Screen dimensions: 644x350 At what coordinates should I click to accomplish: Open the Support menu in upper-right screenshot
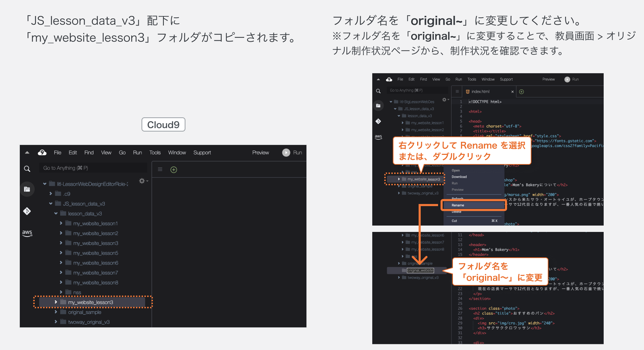506,79
